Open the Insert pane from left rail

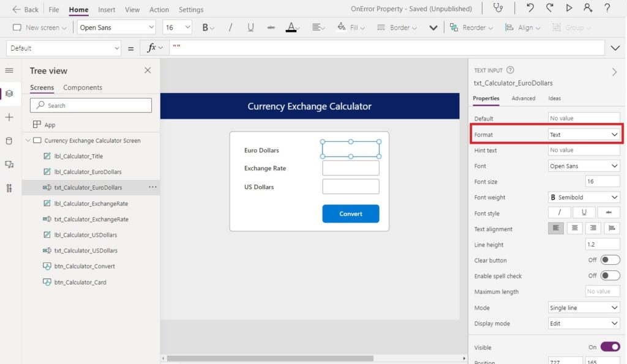(x=10, y=117)
